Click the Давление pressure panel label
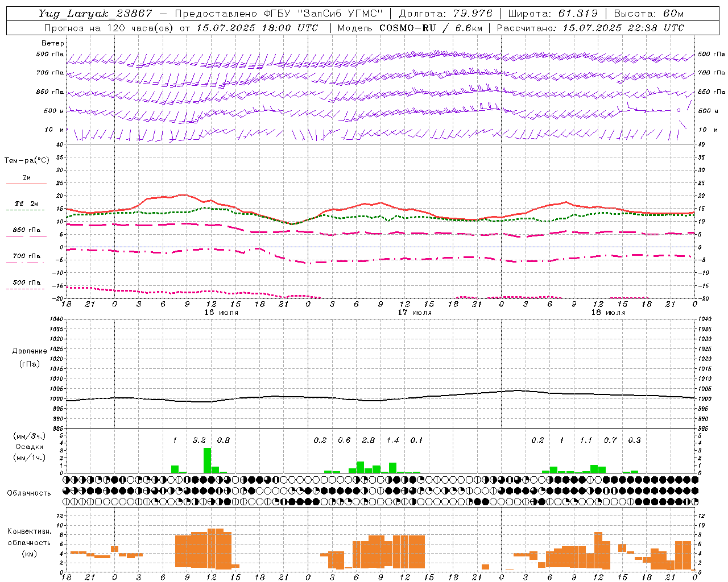728x582 pixels. (29, 351)
